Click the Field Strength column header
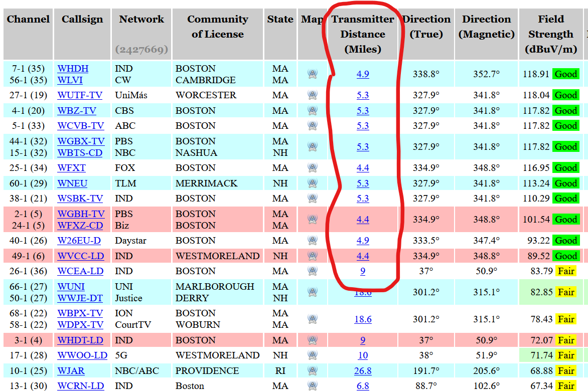Screen dimensions: 588x391 [550, 34]
